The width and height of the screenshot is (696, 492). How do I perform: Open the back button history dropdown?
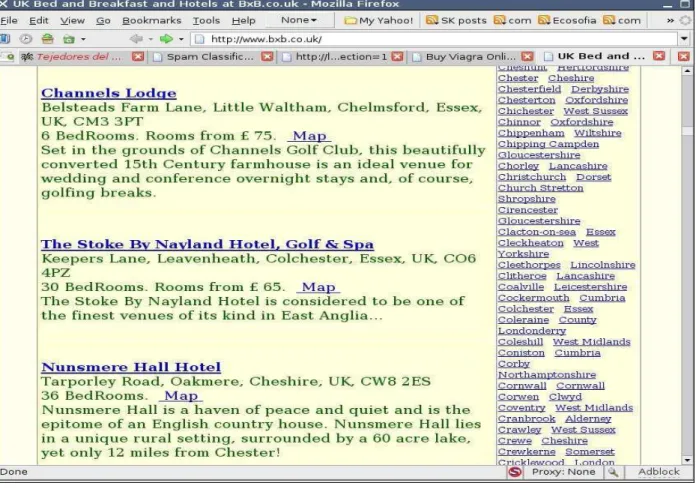[150, 39]
